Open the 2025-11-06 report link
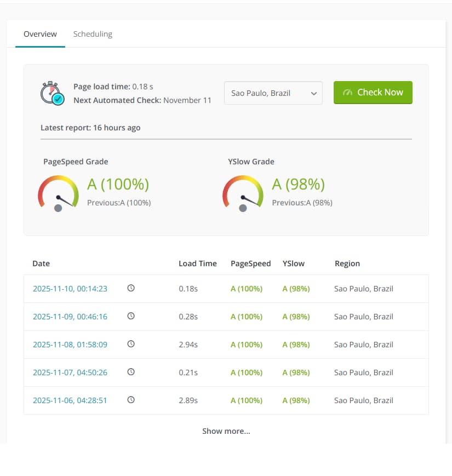 (x=70, y=400)
